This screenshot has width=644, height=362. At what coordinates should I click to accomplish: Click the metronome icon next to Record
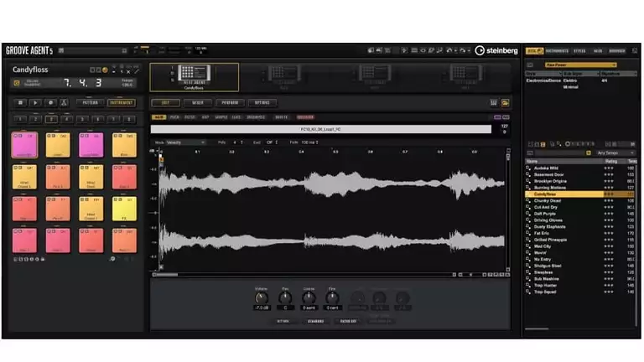coord(64,102)
